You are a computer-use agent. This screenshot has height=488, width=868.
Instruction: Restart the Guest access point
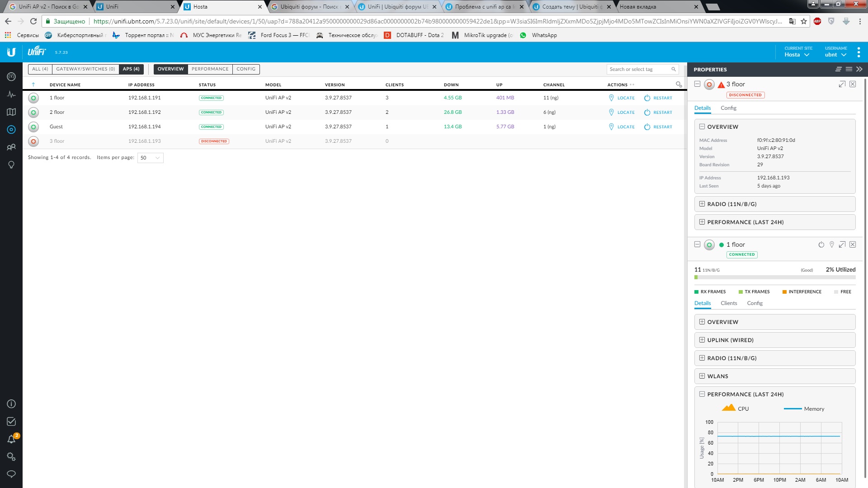point(658,127)
